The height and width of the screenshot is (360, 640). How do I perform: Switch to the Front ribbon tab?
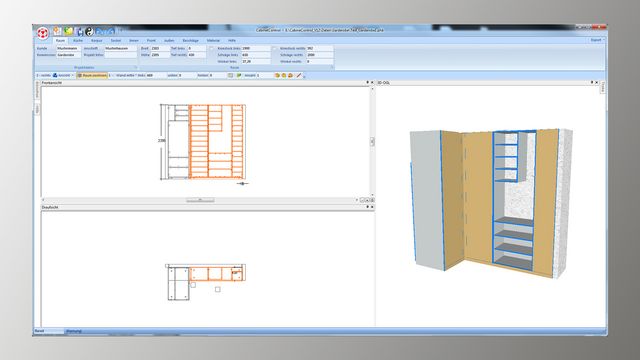[x=151, y=40]
